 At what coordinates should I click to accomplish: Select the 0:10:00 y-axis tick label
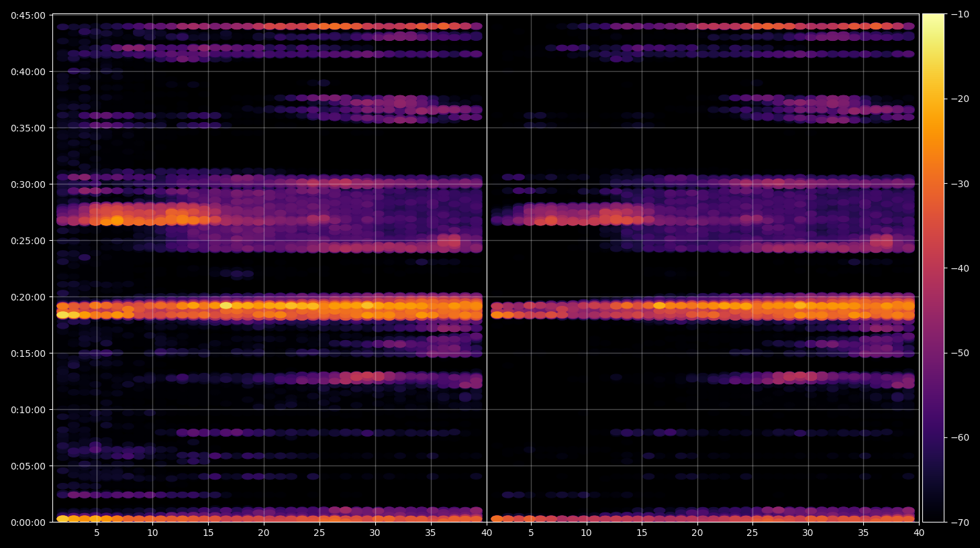[x=28, y=410]
